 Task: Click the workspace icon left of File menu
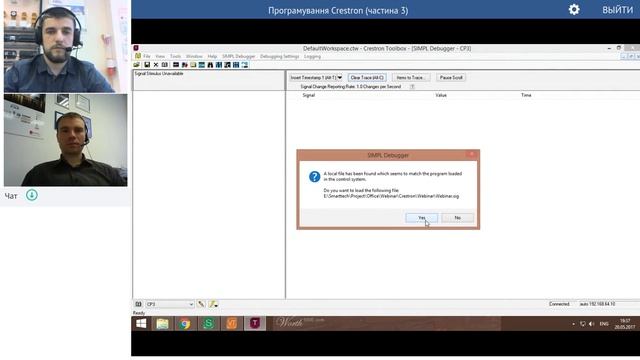pos(138,56)
